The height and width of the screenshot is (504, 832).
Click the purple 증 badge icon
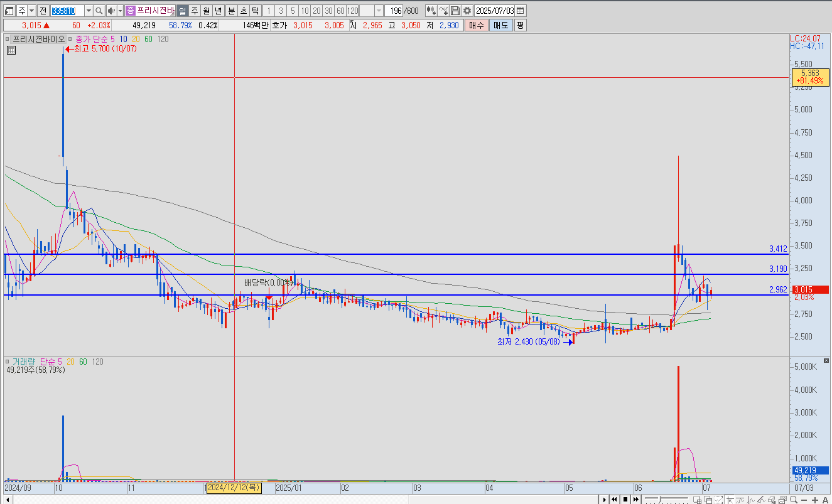pyautogui.click(x=130, y=11)
